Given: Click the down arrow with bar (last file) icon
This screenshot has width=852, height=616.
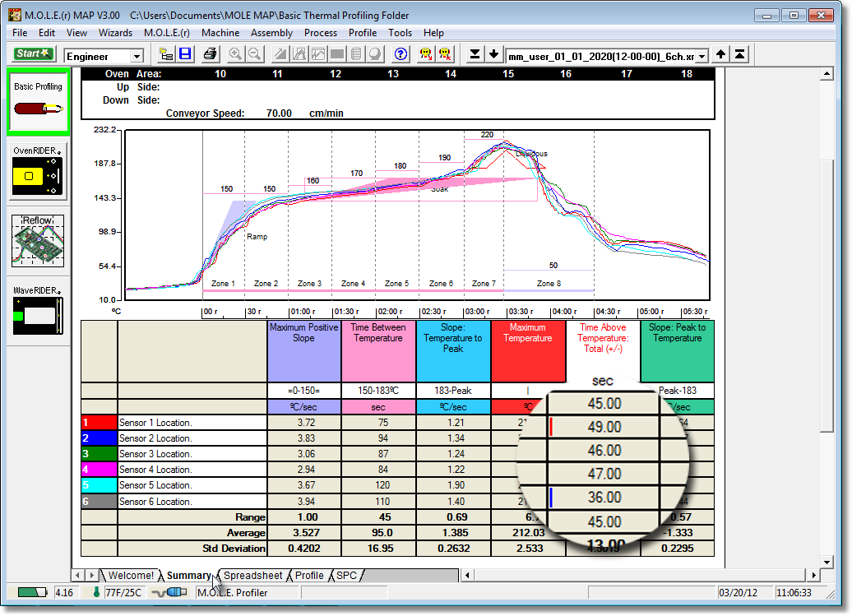Looking at the screenshot, I should tap(475, 54).
